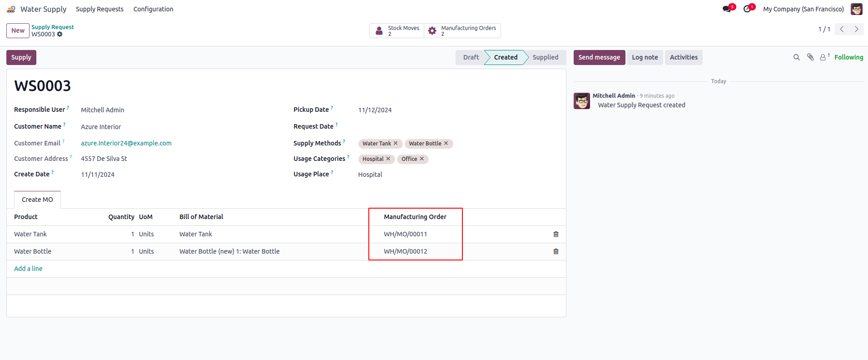868x360 pixels.
Task: Click the Supply button
Action: click(21, 57)
